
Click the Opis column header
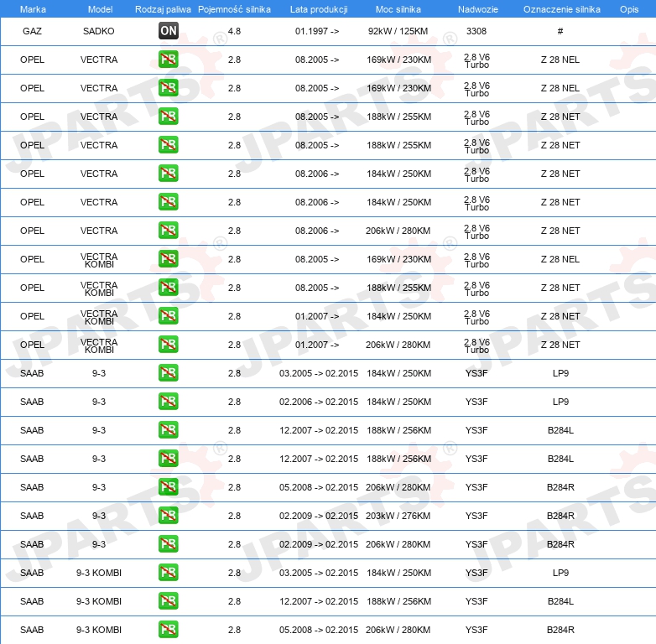(x=629, y=9)
